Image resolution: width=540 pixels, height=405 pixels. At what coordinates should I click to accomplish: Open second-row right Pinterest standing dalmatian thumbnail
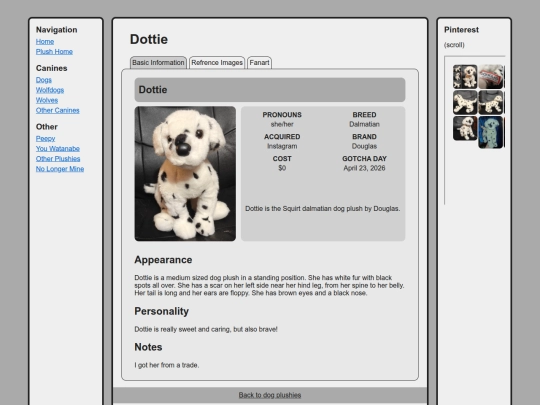491,102
